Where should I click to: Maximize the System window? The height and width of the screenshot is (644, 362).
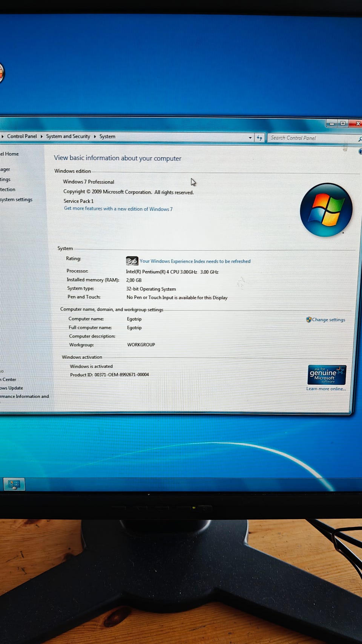click(343, 123)
